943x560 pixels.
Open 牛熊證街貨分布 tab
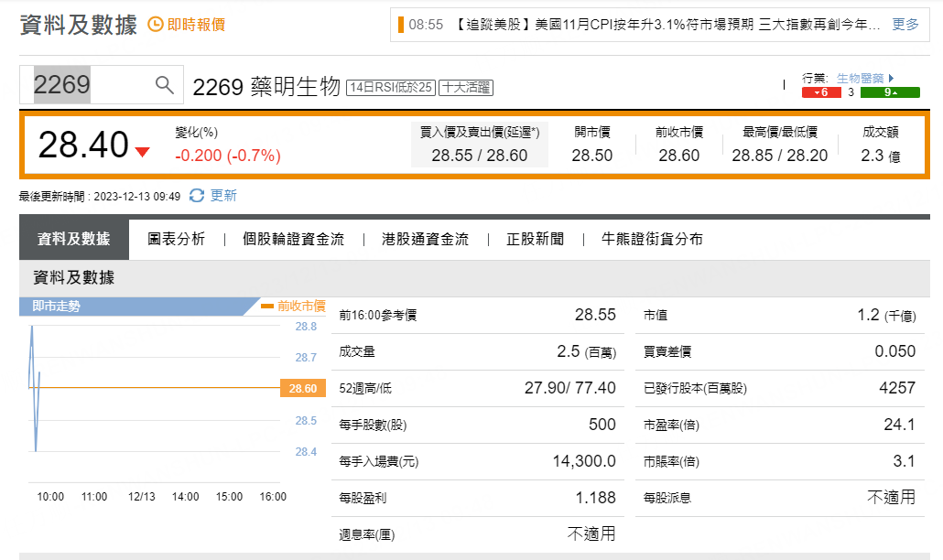(652, 239)
